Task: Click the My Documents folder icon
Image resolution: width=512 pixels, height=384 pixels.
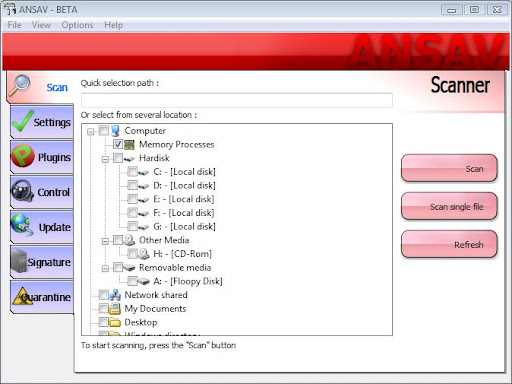Action: click(x=115, y=308)
